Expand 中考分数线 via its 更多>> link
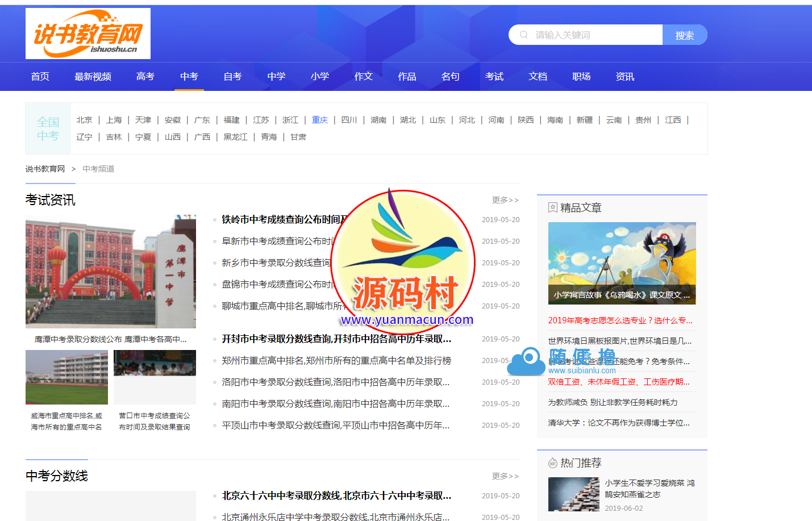Screen dimensions: 812x521 [x=505, y=476]
